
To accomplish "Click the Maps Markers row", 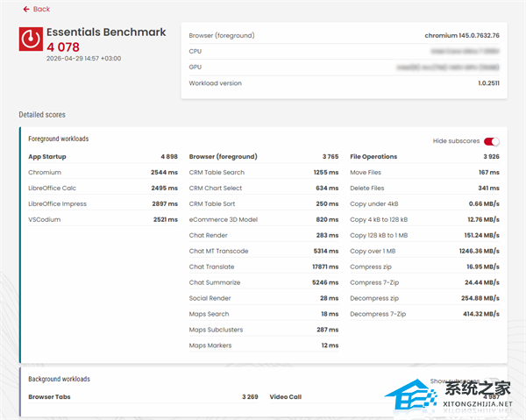I will coord(264,345).
